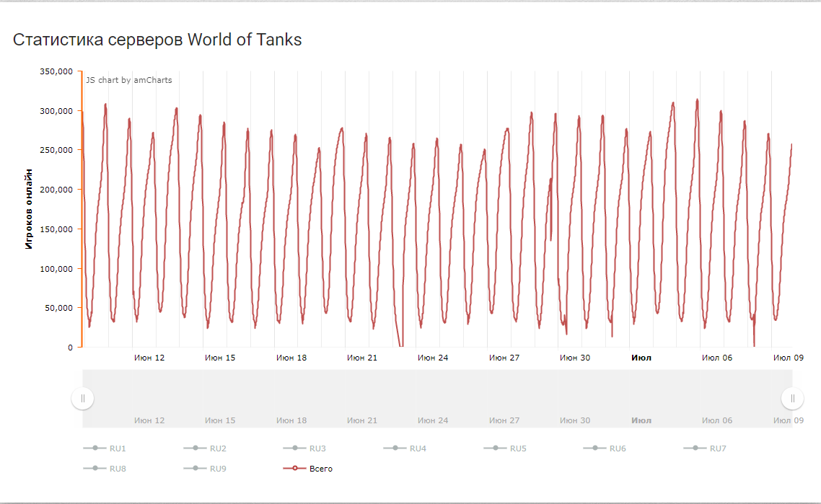The image size is (821, 504).
Task: Toggle RU2 series in the legend
Action: [205, 448]
